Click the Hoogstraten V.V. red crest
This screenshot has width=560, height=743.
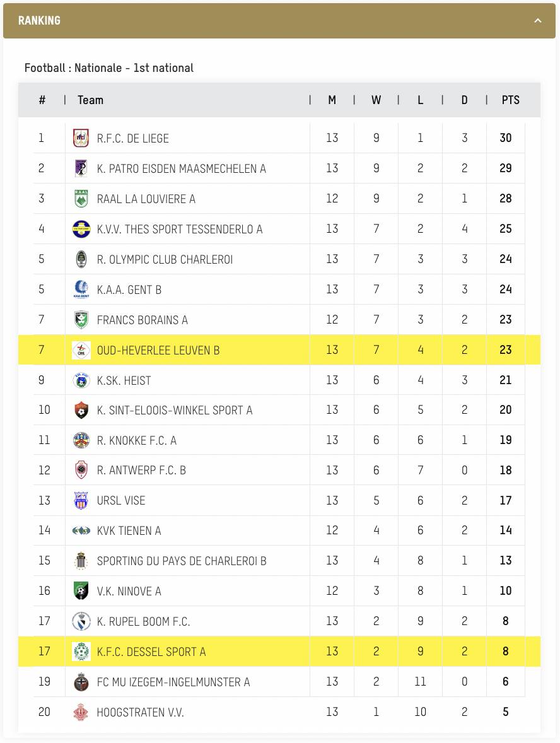(x=81, y=712)
